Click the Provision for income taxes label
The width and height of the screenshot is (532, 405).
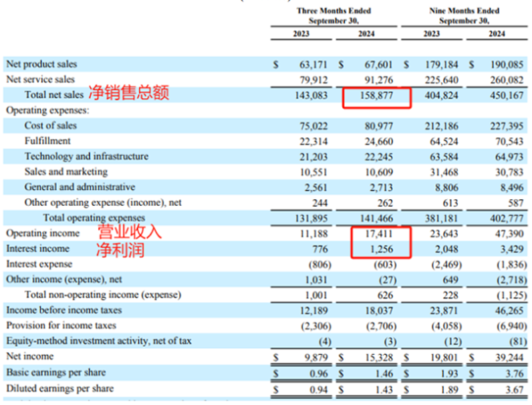(61, 325)
